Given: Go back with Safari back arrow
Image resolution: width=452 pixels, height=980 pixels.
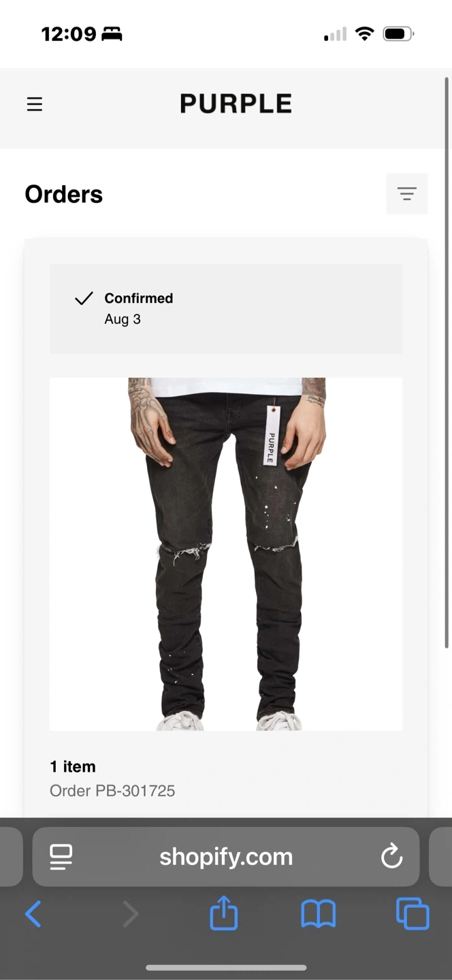Looking at the screenshot, I should click(x=33, y=914).
